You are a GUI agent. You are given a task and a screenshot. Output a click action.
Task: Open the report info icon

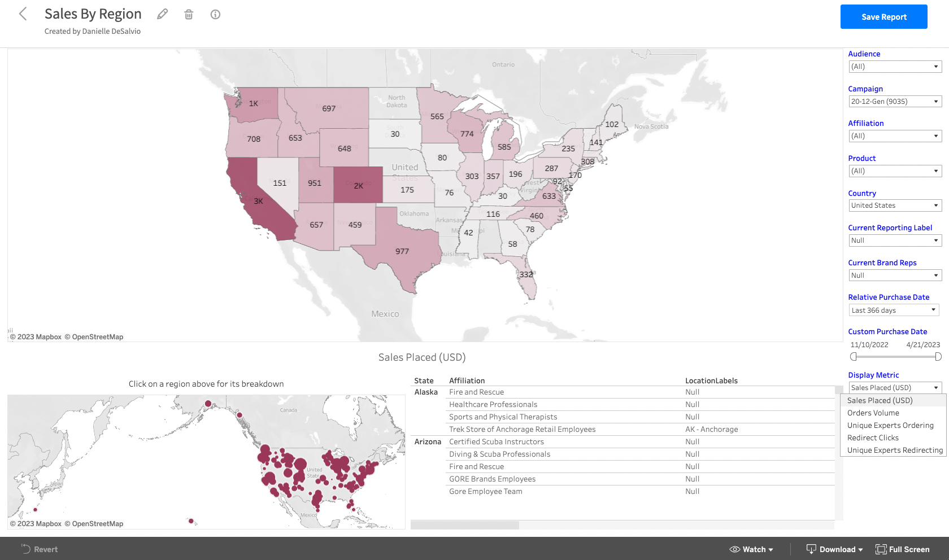[215, 15]
